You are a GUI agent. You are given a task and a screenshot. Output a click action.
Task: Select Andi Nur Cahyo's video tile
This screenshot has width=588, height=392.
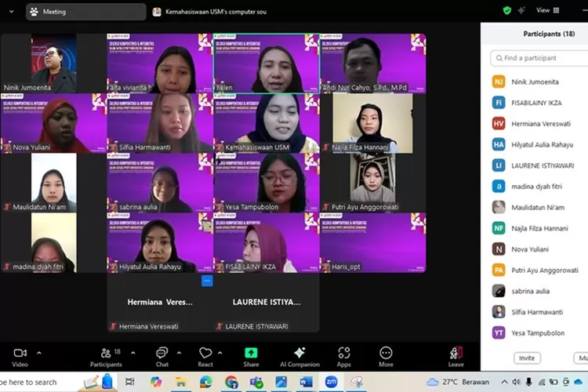point(372,64)
